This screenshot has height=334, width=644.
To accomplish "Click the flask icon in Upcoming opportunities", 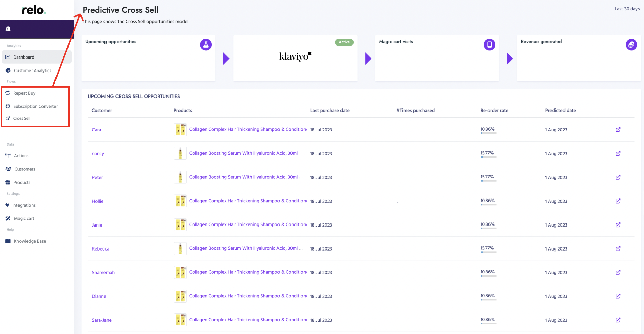I will (206, 44).
